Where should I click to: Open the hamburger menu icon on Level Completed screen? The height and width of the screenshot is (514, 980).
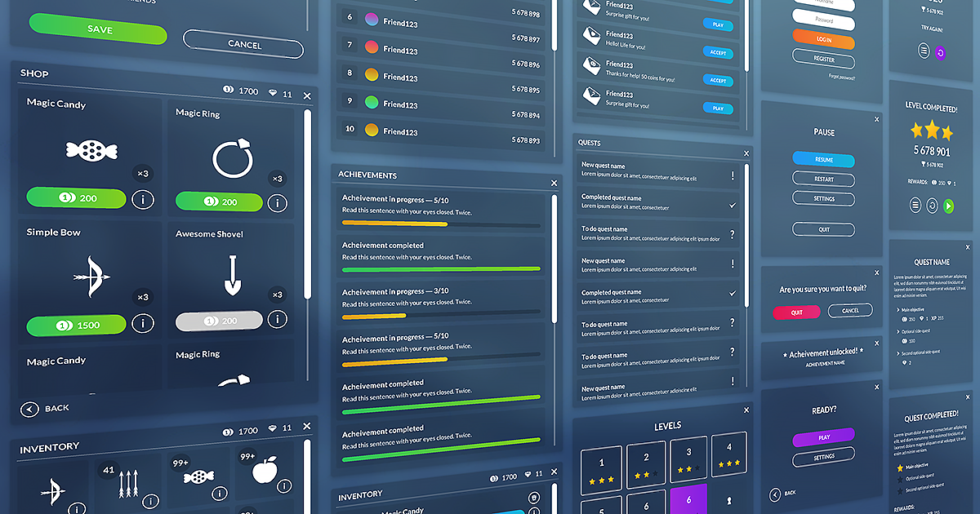[x=915, y=206]
